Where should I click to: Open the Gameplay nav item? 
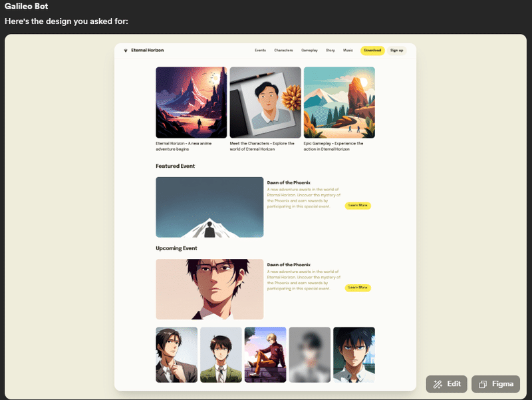click(x=309, y=51)
